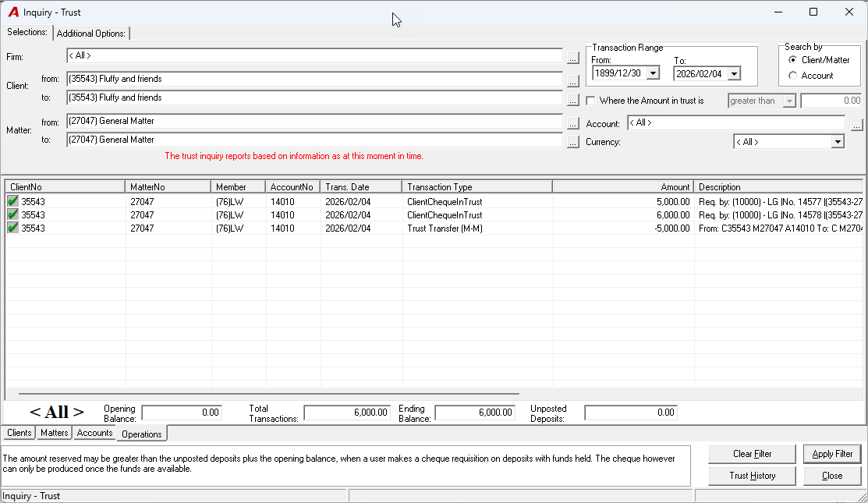868x503 pixels.
Task: Open the Accounts tab
Action: pyautogui.click(x=94, y=433)
